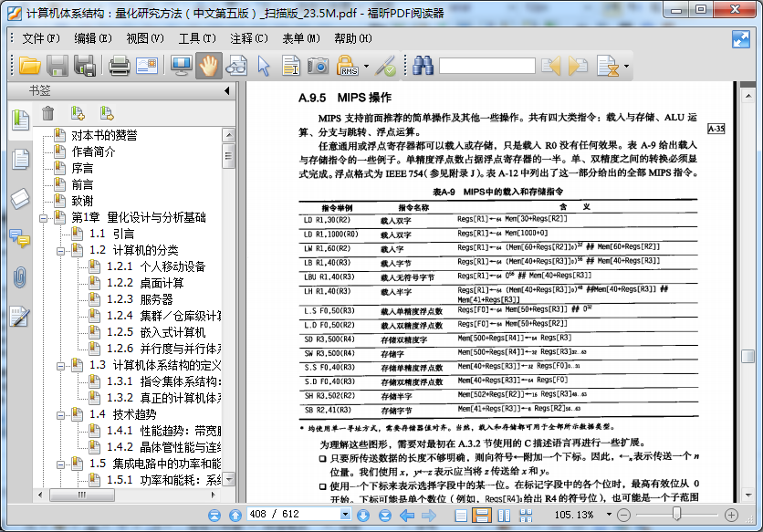
Task: Click the add new bookmark icon
Action: tap(78, 113)
